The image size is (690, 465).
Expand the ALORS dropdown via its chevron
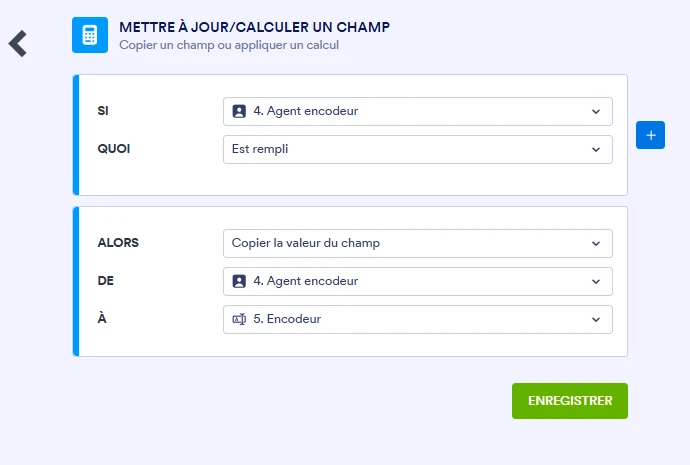point(596,243)
